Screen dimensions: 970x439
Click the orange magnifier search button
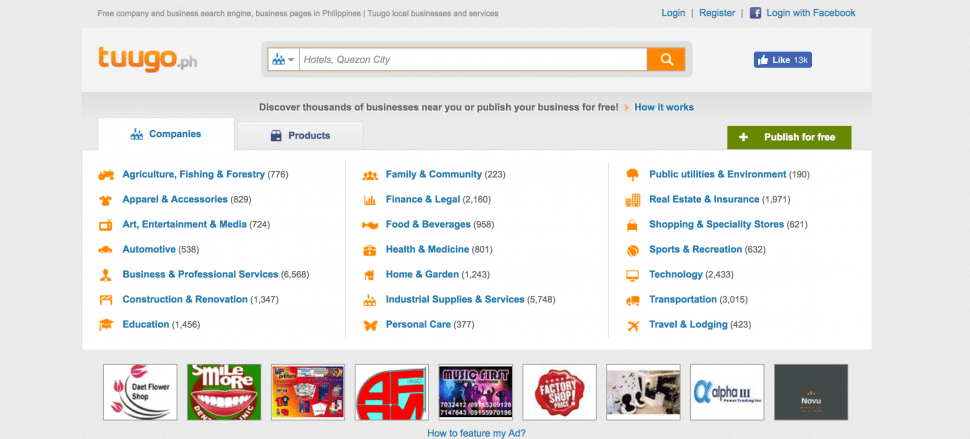click(x=666, y=59)
